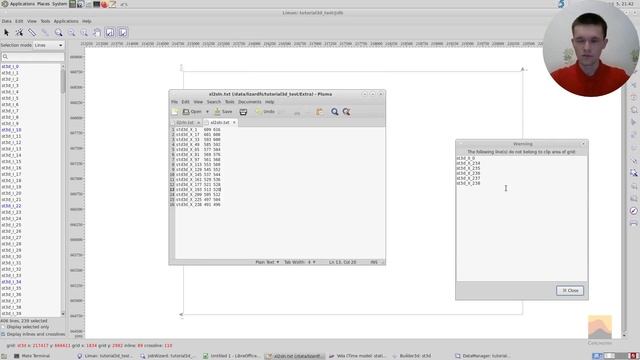Switch to LibreOffice Untitled 1 in taskbar
Screen dimensions: 640x360
tap(231, 356)
